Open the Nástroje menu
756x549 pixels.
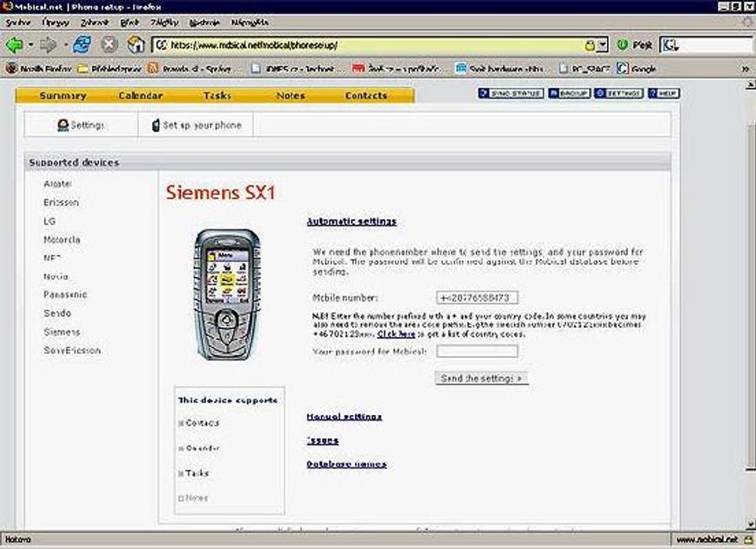pyautogui.click(x=204, y=23)
